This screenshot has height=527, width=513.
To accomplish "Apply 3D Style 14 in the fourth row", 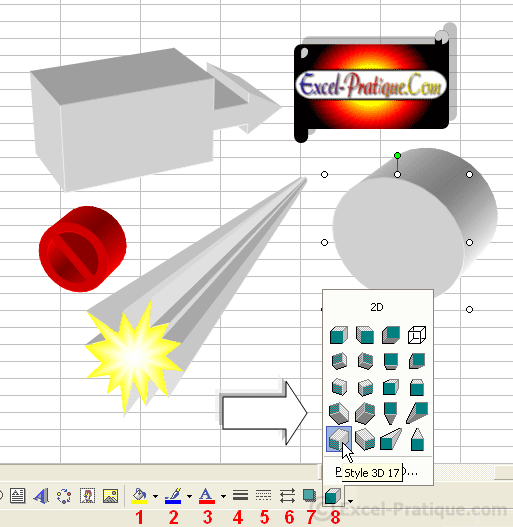I will tap(365, 413).
